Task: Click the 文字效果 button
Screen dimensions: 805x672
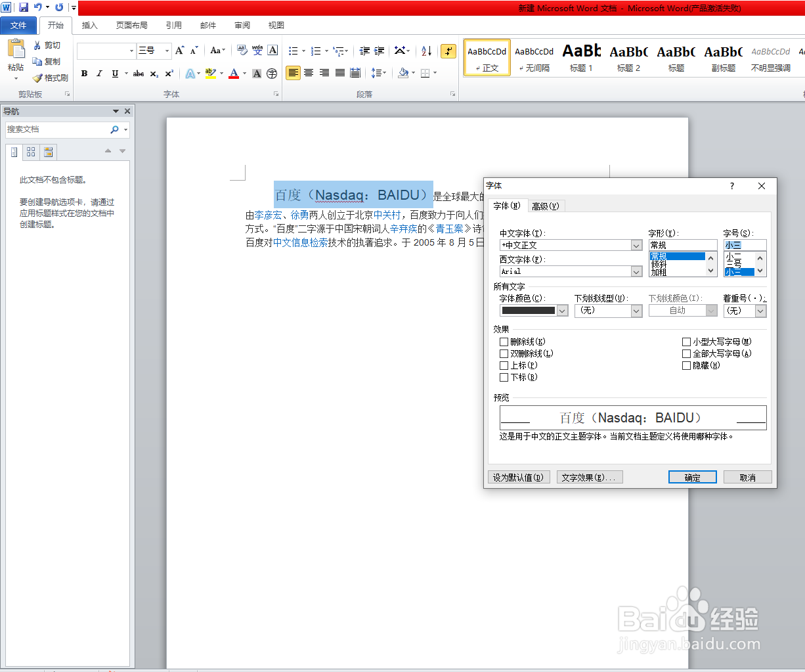Action: pyautogui.click(x=590, y=478)
